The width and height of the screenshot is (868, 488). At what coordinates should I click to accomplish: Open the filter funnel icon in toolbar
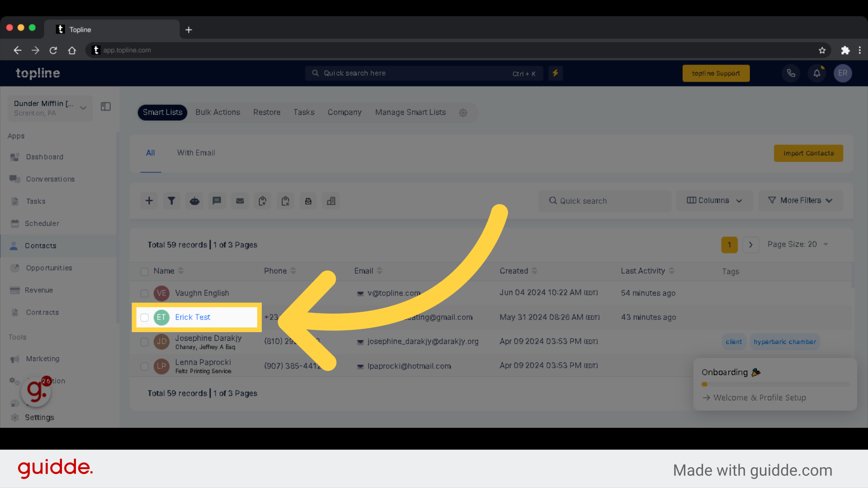pyautogui.click(x=171, y=201)
